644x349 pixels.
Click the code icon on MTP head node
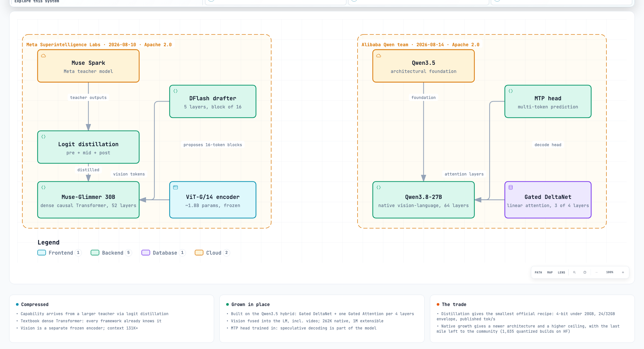pos(511,91)
